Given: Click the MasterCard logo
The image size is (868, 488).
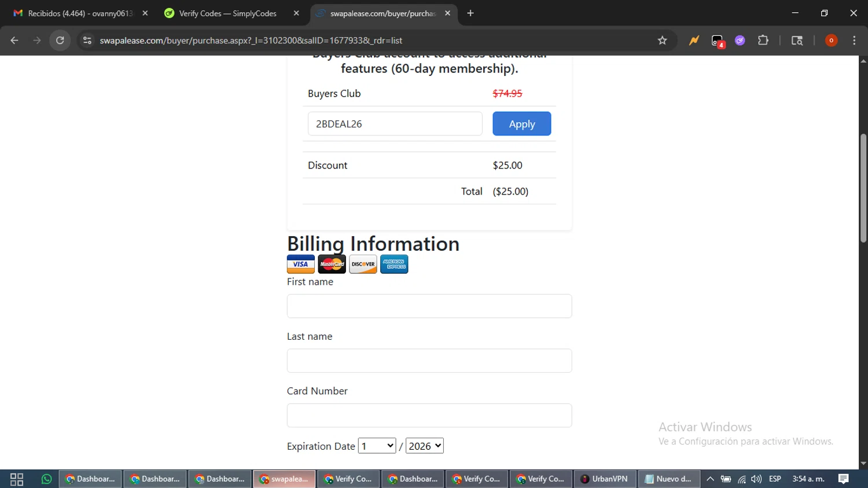Looking at the screenshot, I should tap(332, 264).
